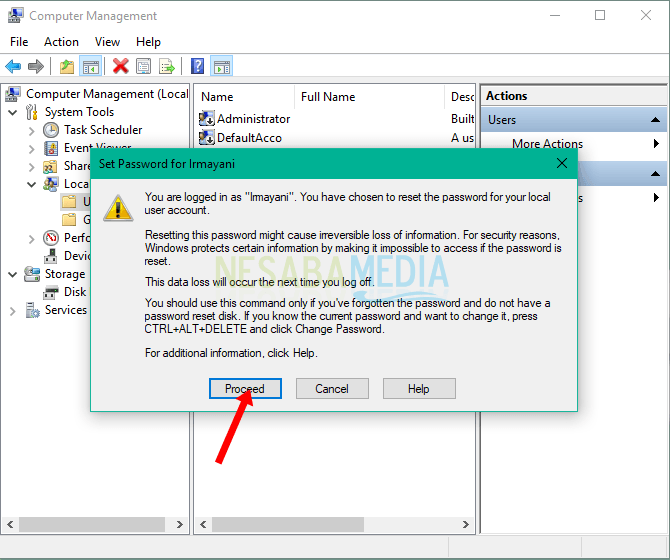Select the Administrator row name
The image size is (670, 560).
click(254, 118)
